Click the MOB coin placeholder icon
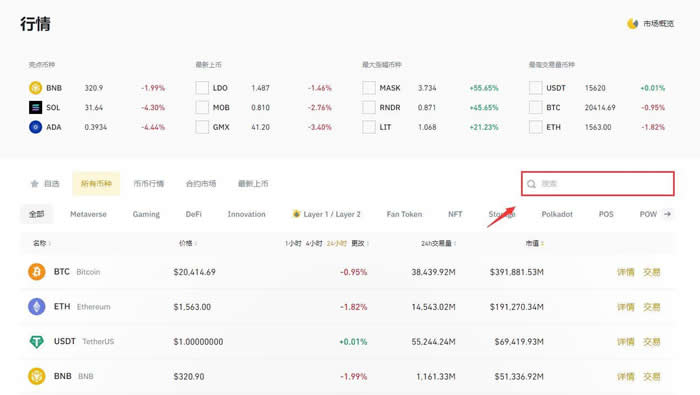 point(202,108)
